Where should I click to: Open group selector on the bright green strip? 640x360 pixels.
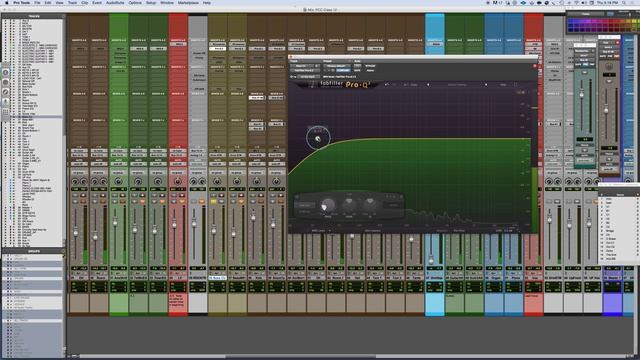pyautogui.click(x=118, y=173)
